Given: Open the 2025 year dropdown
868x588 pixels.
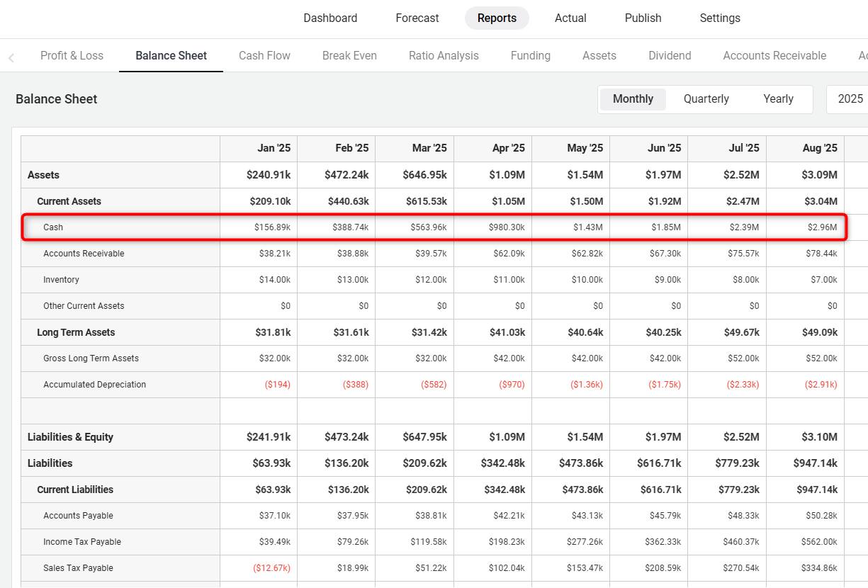Looking at the screenshot, I should [x=850, y=99].
